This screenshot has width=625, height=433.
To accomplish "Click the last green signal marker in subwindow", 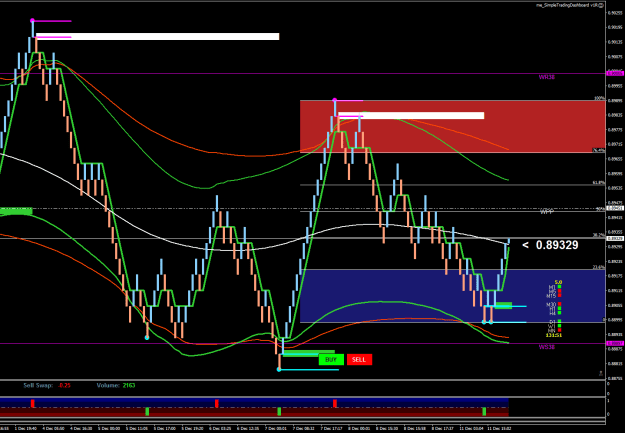I will [x=484, y=411].
